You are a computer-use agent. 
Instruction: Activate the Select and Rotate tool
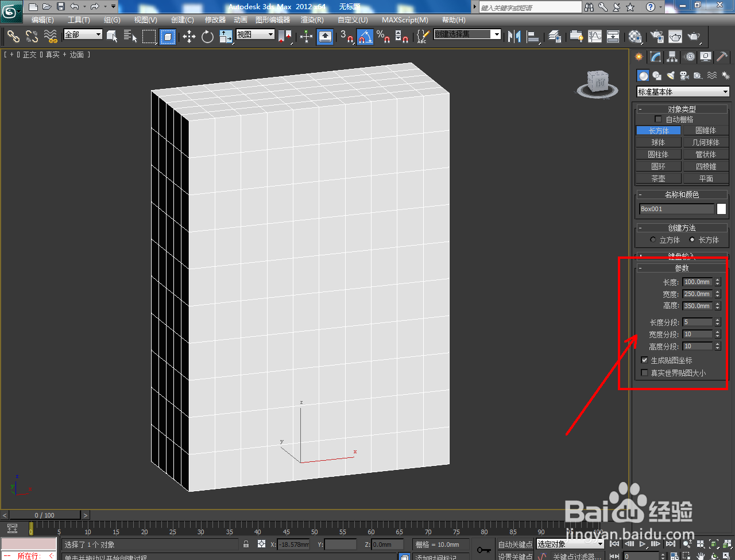[x=207, y=36]
